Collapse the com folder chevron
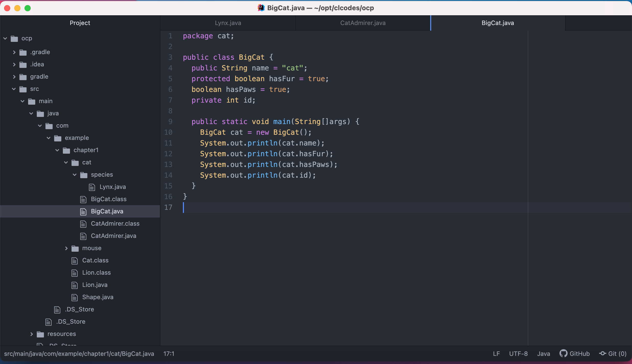Viewport: 632px width, 364px height. [40, 126]
